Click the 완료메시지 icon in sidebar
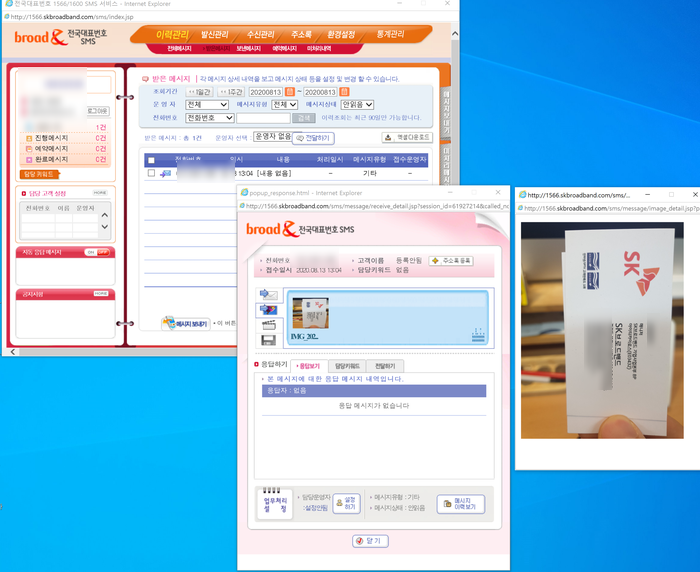700x572 pixels. (x=29, y=159)
